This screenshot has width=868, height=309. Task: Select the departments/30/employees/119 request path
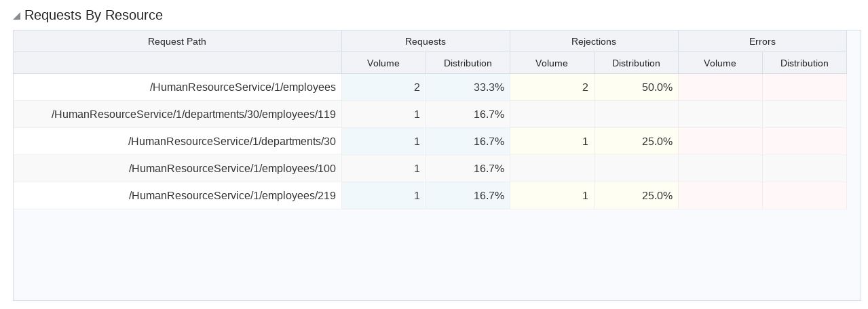(x=193, y=115)
